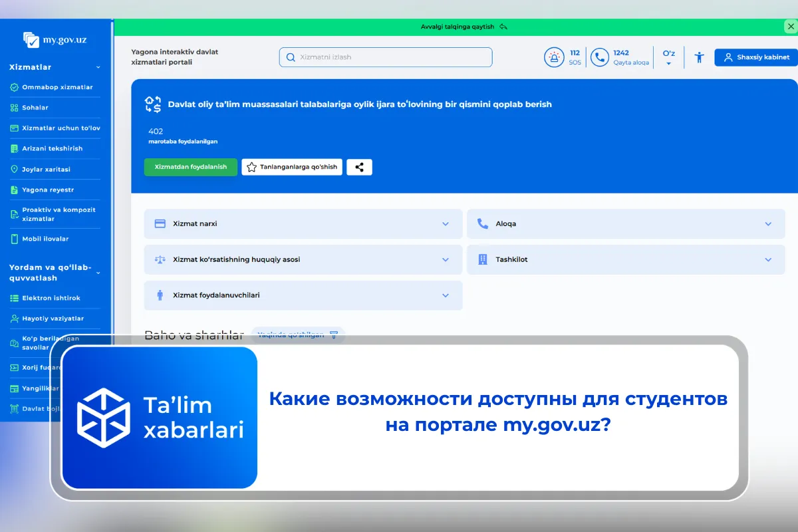Screen dimensions: 798x532
Task: Select the Ommabop xizmatlar icon in sidebar
Action: 15,87
